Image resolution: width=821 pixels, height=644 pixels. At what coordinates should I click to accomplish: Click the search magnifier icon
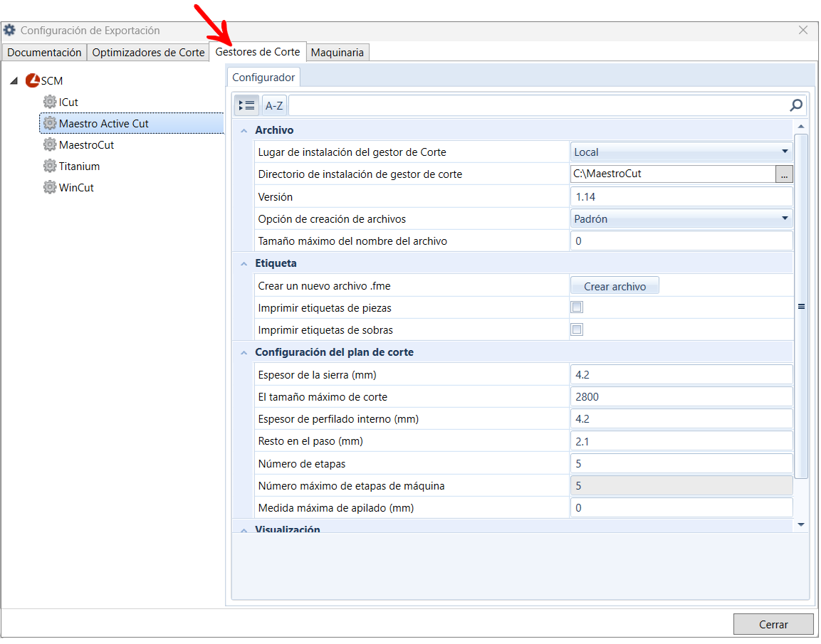click(796, 106)
